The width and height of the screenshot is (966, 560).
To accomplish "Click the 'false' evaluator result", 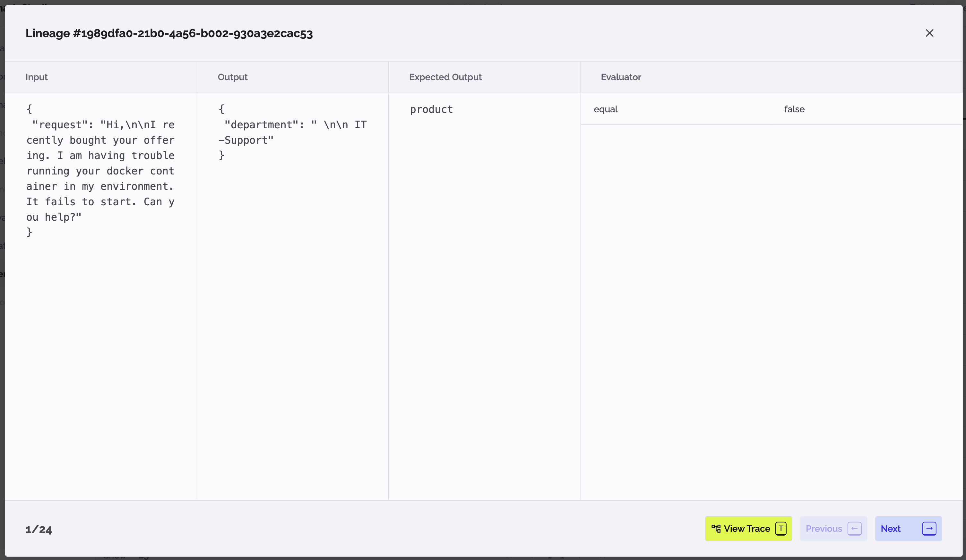I will point(794,109).
